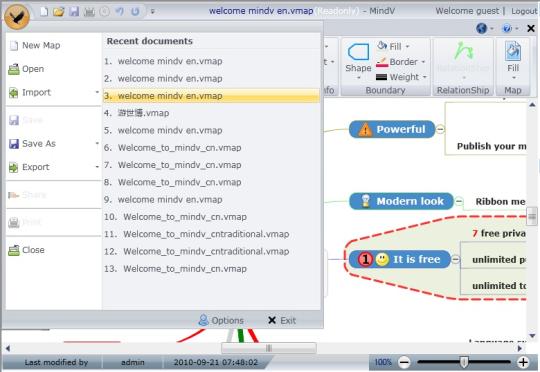This screenshot has height=372, width=540.
Task: Click the warning triangle icon on Powerful
Action: point(365,130)
